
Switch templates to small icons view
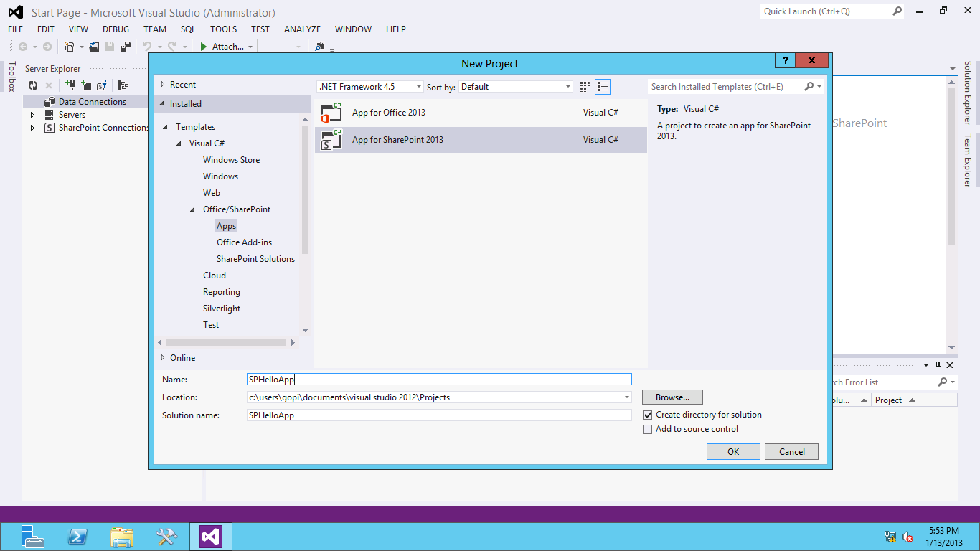[585, 87]
